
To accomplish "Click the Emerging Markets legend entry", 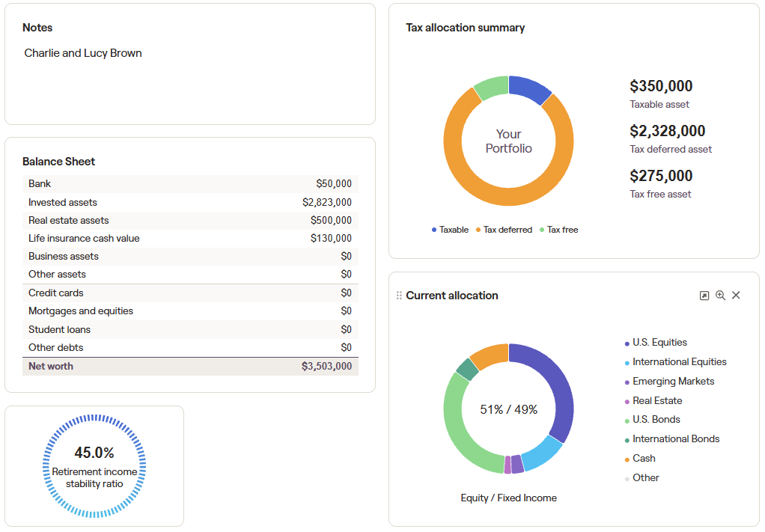I will click(x=673, y=382).
